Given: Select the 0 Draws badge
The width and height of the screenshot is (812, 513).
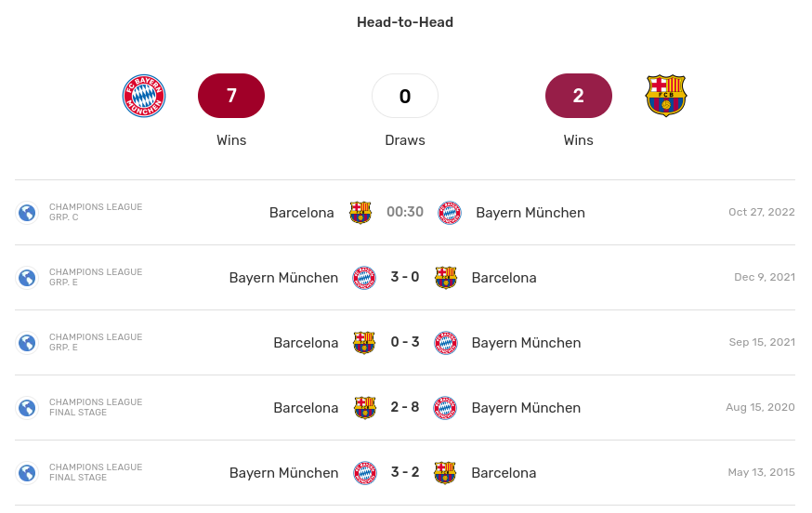Looking at the screenshot, I should 405,96.
